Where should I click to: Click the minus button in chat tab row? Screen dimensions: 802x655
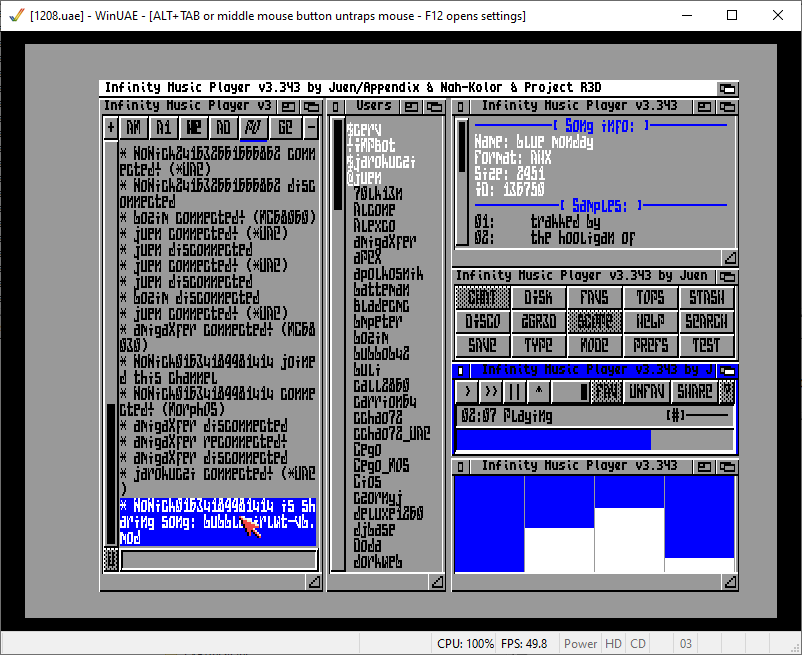click(x=311, y=127)
